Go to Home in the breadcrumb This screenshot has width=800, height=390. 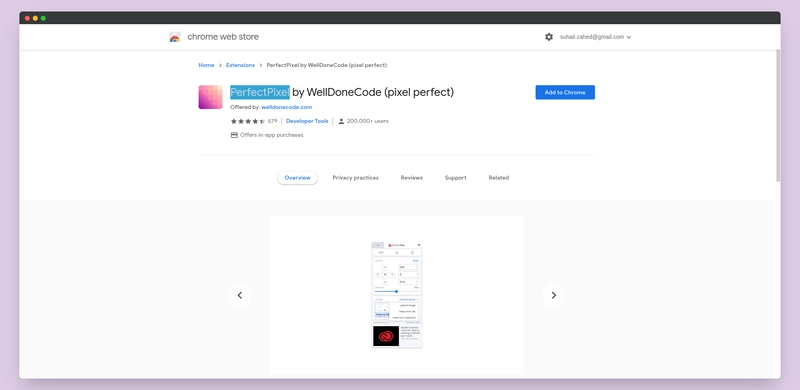pos(206,65)
